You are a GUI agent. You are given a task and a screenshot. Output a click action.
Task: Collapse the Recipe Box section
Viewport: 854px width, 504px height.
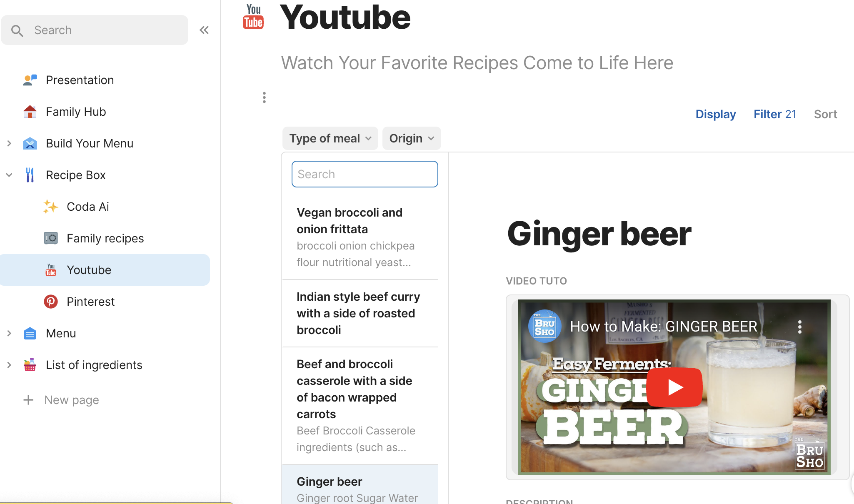(9, 175)
